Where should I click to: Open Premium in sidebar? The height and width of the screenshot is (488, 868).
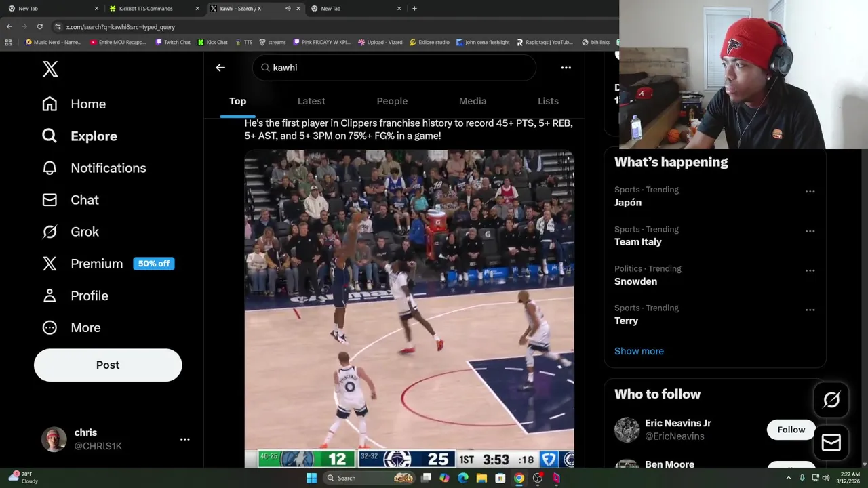[x=83, y=264]
